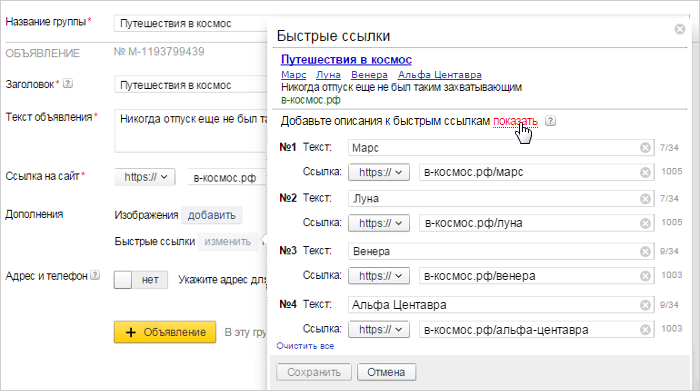700x391 pixels.
Task: Focus the Ссылка на сайт URL field
Action: (227, 177)
